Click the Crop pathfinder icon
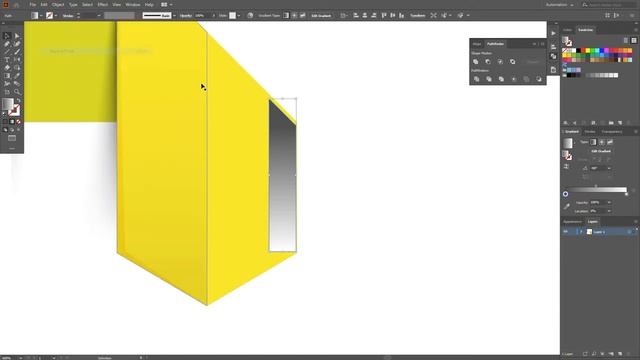 click(514, 79)
